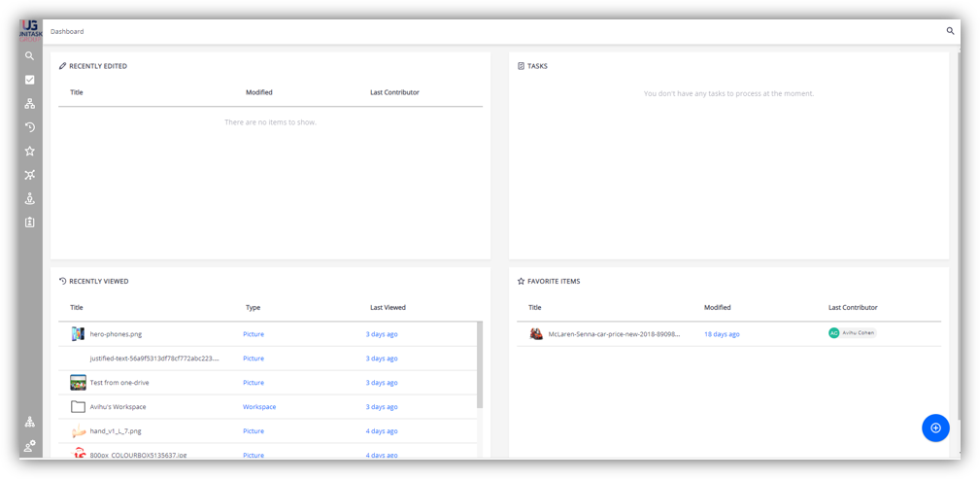Viewport: 980px width, 479px height.
Task: Open Avihu's Workspace folder entry
Action: tap(118, 407)
